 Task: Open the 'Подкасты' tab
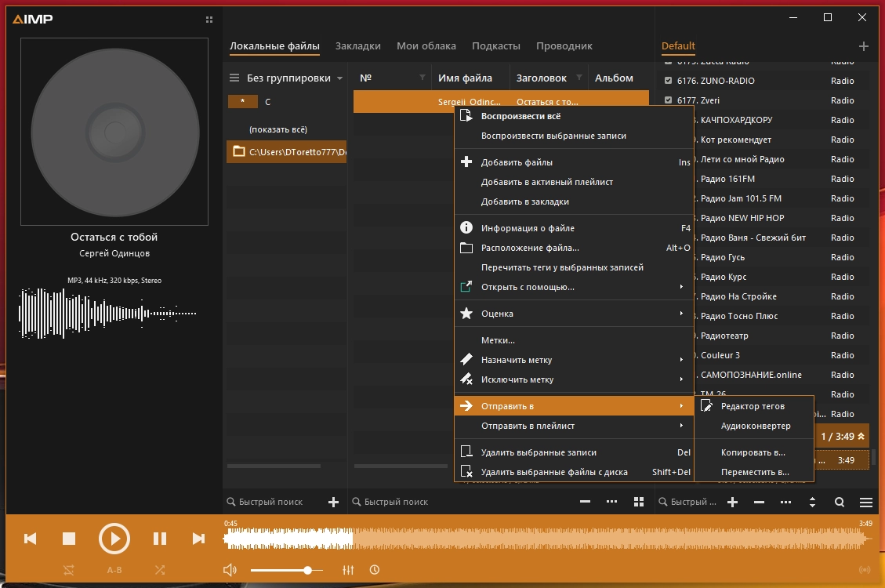(x=495, y=46)
